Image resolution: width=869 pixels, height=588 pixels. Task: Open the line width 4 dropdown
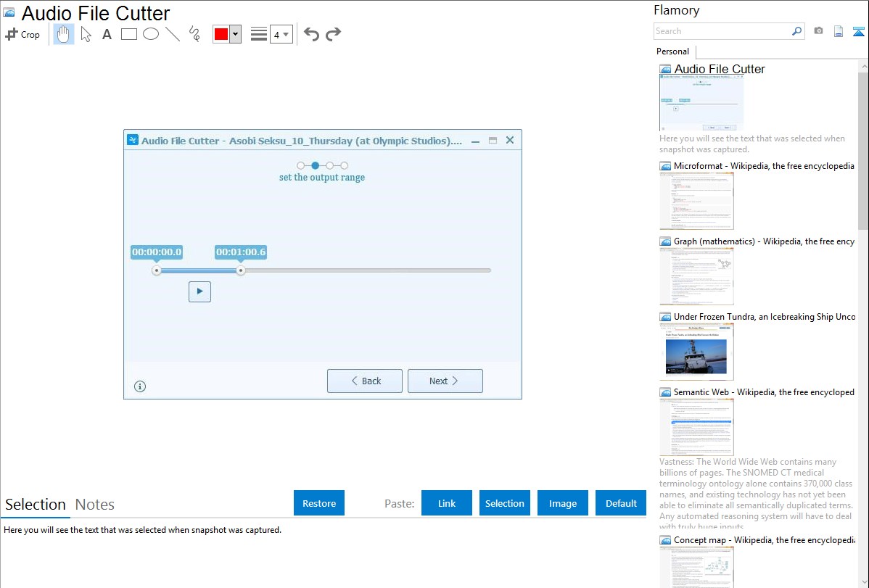click(281, 34)
